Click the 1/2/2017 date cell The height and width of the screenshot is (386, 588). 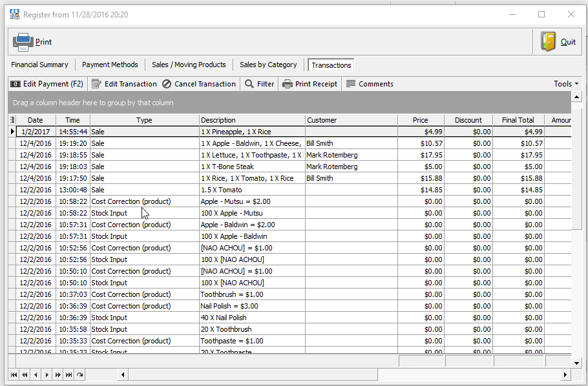[36, 132]
